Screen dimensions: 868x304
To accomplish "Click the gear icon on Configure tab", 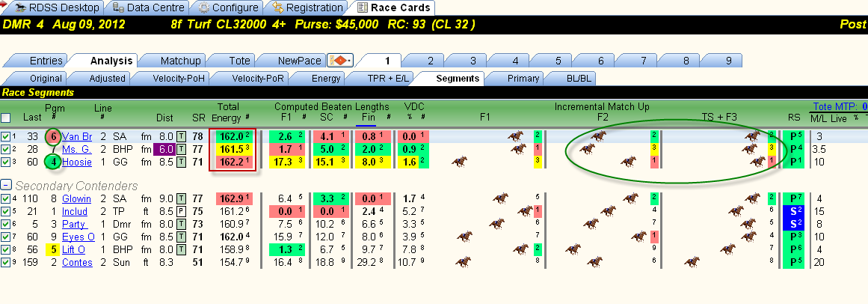I will [x=203, y=7].
